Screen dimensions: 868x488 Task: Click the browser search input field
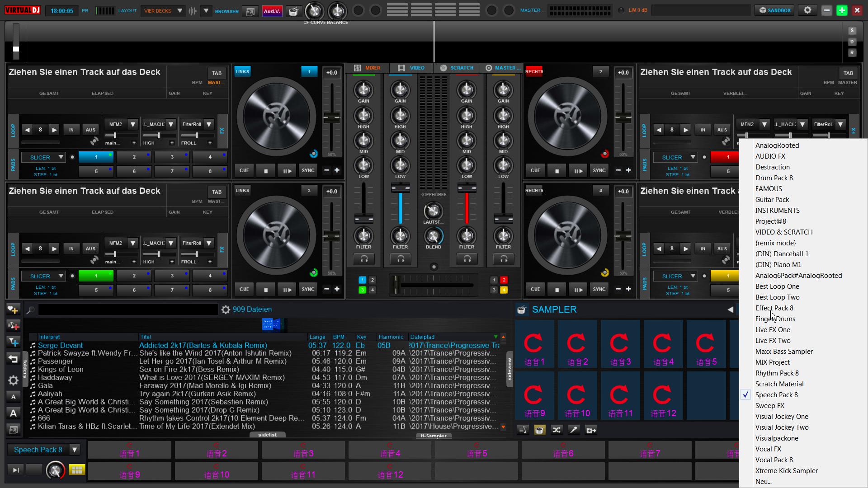128,310
